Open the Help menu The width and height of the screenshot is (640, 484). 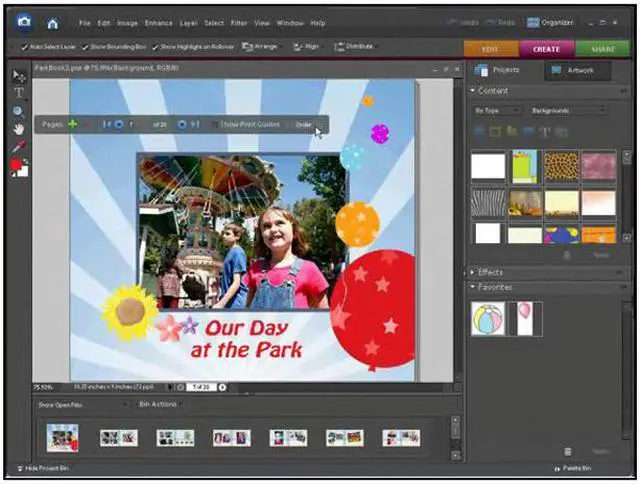[318, 23]
